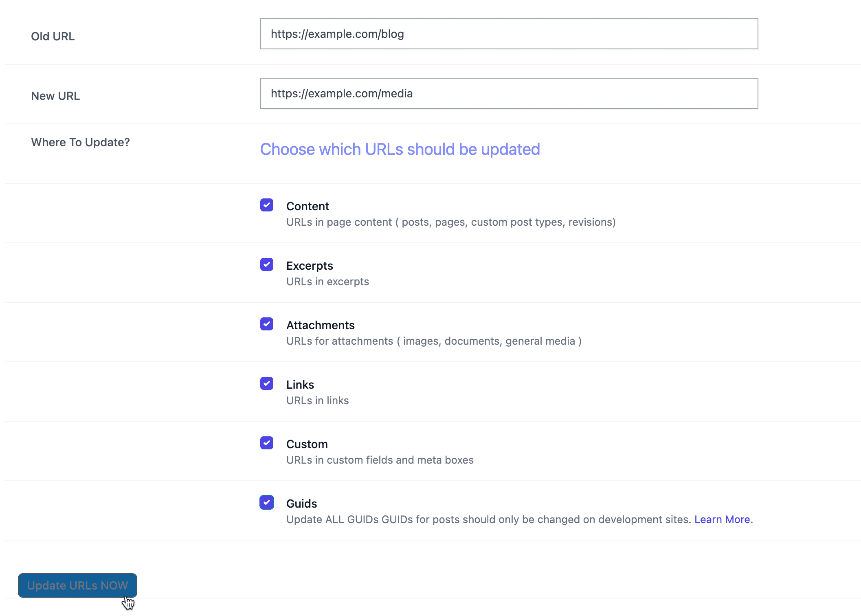Screen dimensions: 861x616
Task: Click the 'Update ALL GUIDs' warning text
Action: (x=489, y=519)
